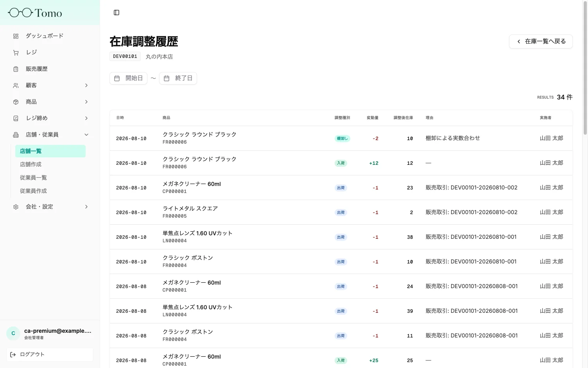Click the ca-premium@example account name

(x=57, y=331)
